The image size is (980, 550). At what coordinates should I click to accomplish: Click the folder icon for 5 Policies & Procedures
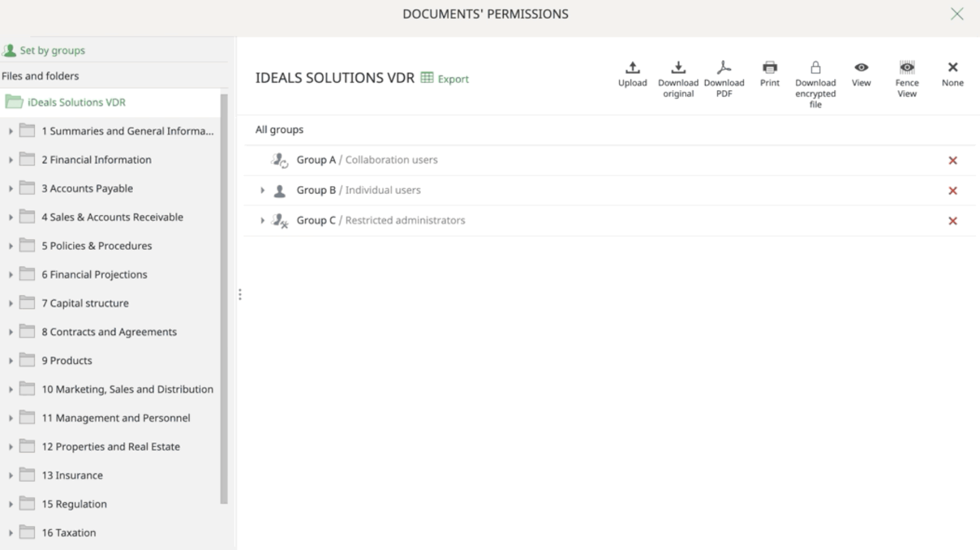pyautogui.click(x=27, y=246)
